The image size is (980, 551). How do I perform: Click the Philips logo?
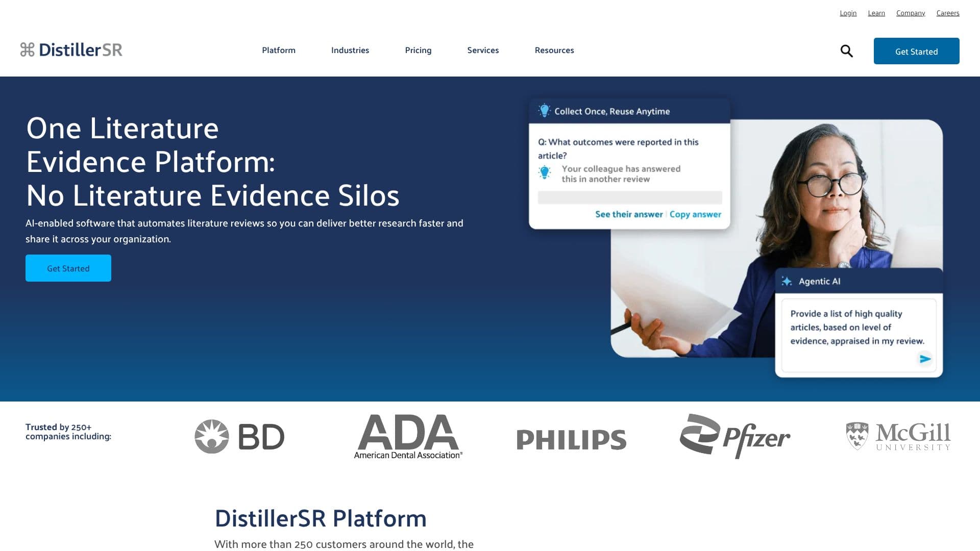(x=571, y=440)
